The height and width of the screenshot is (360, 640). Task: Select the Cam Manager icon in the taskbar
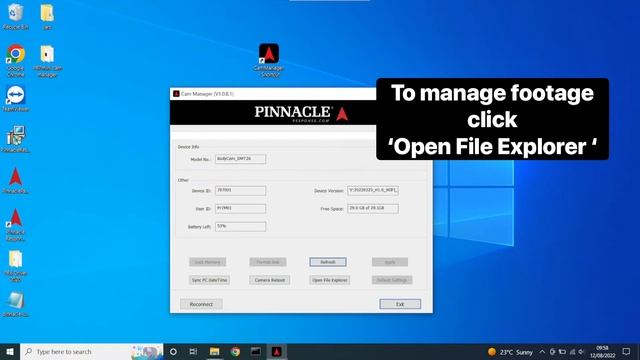277,351
